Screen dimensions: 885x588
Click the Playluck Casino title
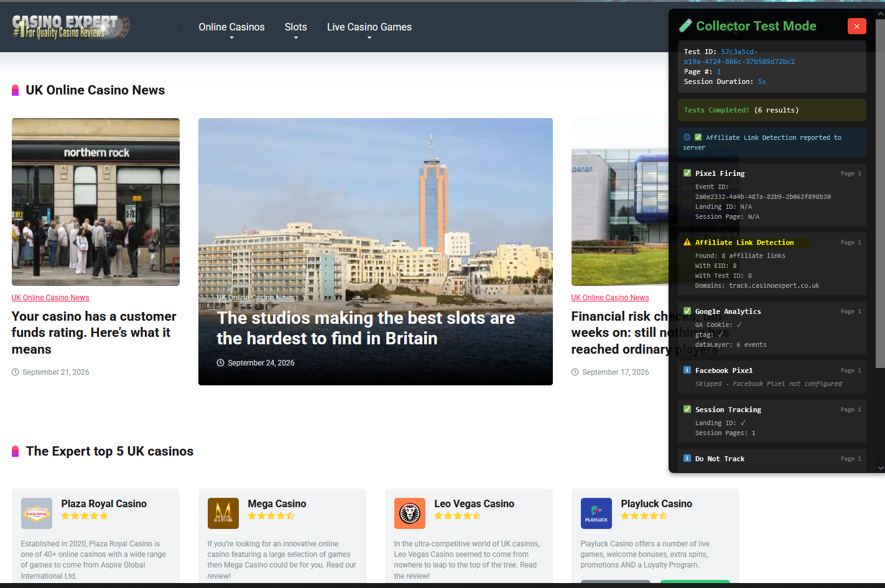coord(657,503)
